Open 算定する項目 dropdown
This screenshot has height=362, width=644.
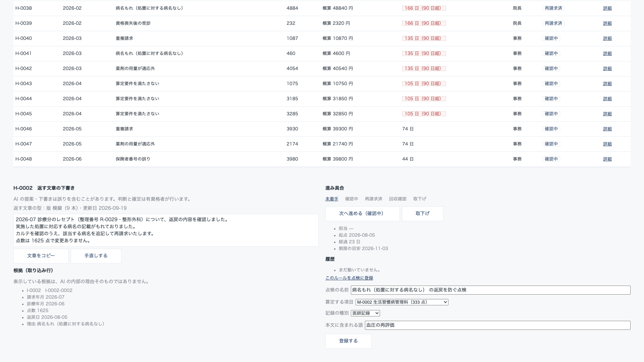401,302
